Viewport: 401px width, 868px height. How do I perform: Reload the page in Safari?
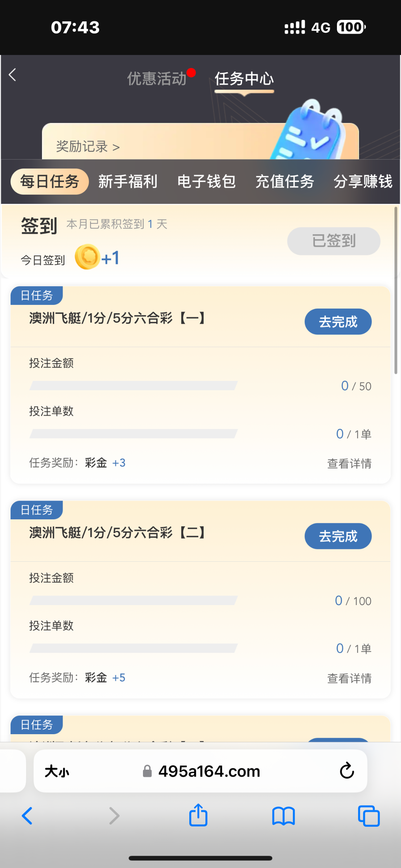click(346, 771)
